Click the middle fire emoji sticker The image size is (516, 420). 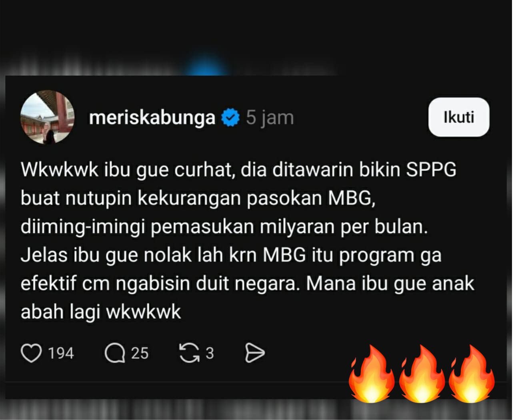[x=422, y=374]
